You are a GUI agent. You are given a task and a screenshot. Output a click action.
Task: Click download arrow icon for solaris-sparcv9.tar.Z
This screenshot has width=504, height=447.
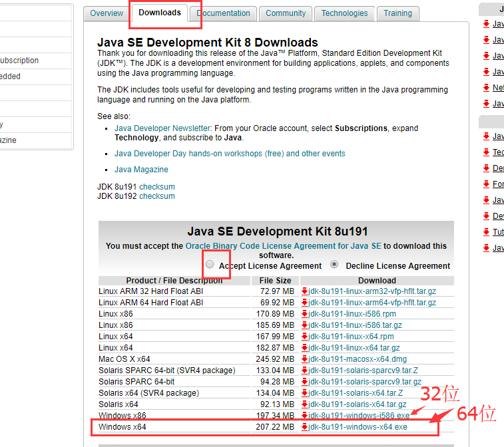point(304,371)
